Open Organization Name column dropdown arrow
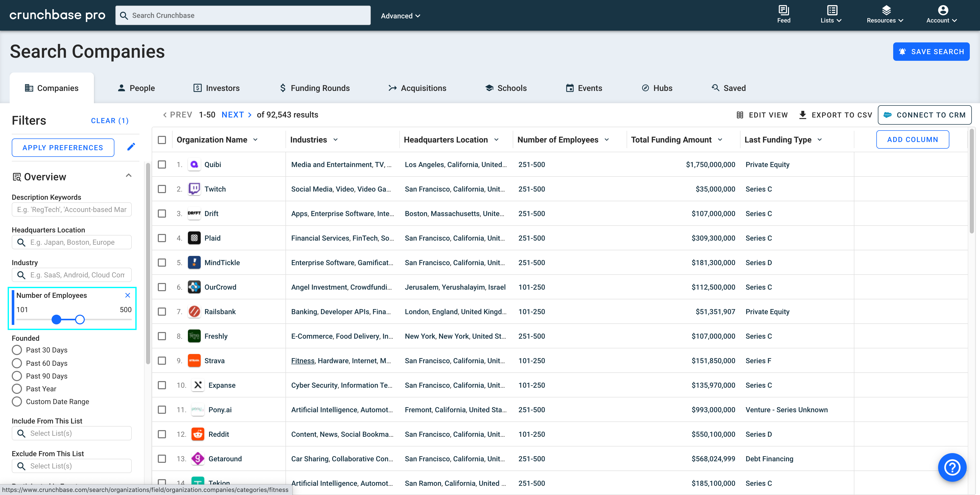Viewport: 980px width, 495px height. click(x=255, y=140)
